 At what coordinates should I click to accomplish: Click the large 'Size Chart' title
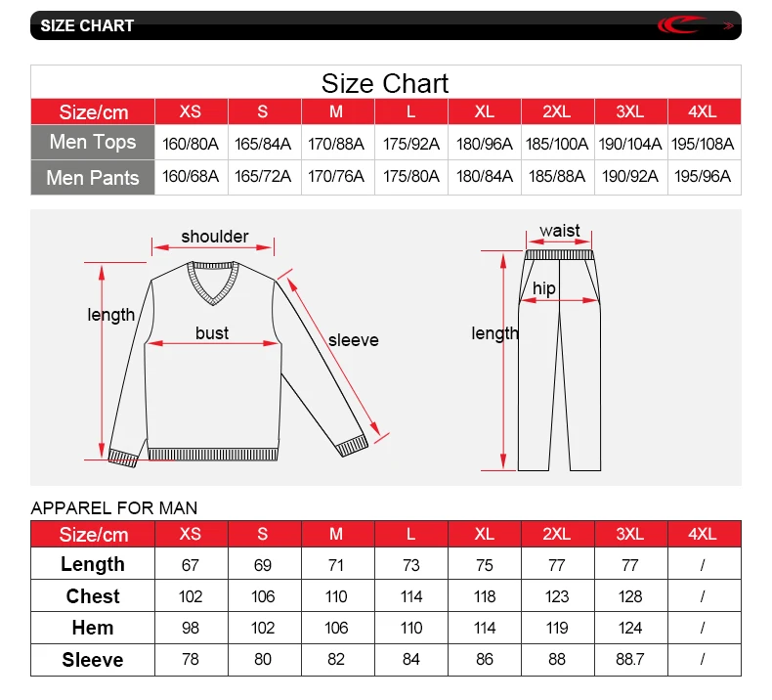pyautogui.click(x=385, y=83)
